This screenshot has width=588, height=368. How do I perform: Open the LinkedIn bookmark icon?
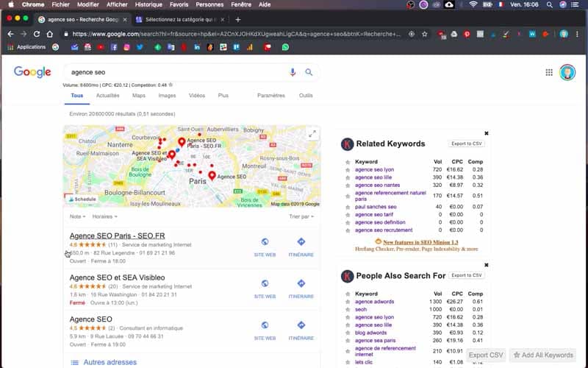(197, 47)
